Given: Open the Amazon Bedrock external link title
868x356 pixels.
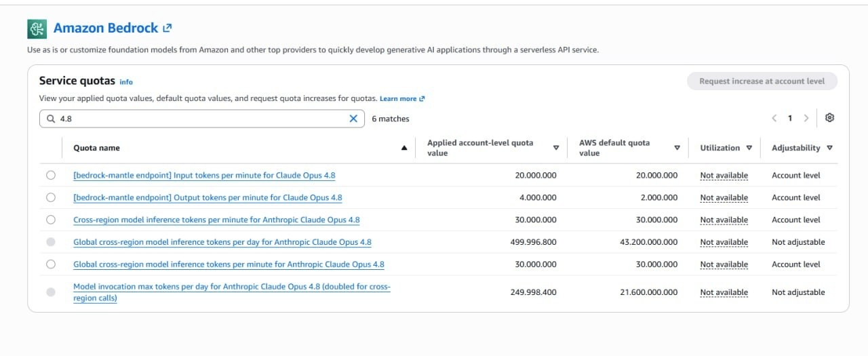Looking at the screenshot, I should [x=113, y=28].
